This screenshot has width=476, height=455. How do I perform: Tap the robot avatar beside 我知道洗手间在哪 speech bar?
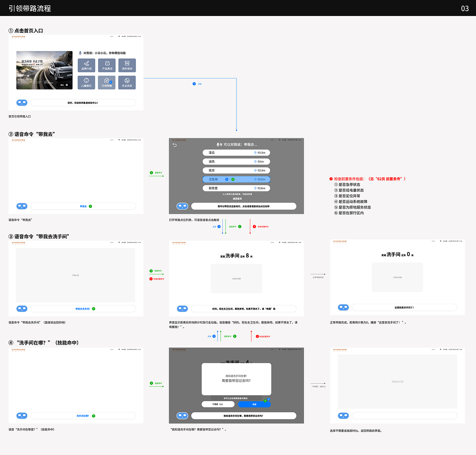pos(182,416)
